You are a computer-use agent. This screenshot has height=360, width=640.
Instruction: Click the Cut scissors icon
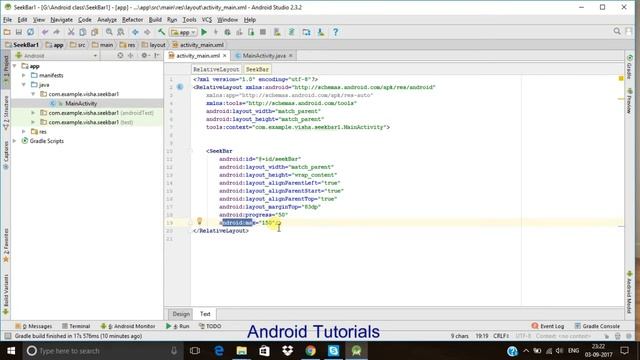[x=71, y=32]
